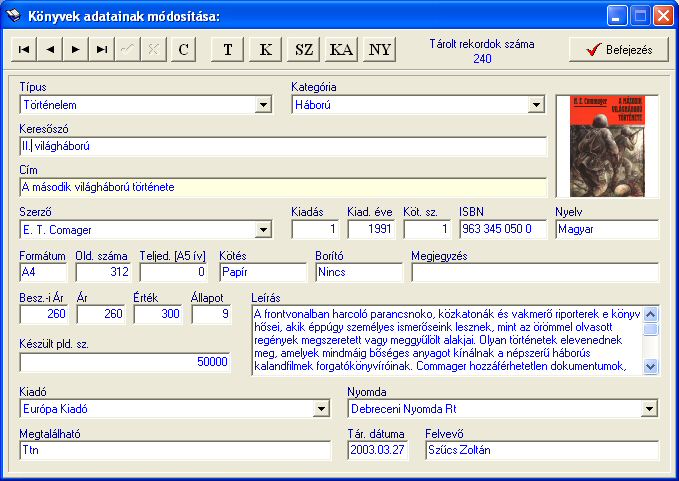Click the Leírás scrollbar up arrow
Image resolution: width=679 pixels, height=481 pixels.
coord(650,314)
